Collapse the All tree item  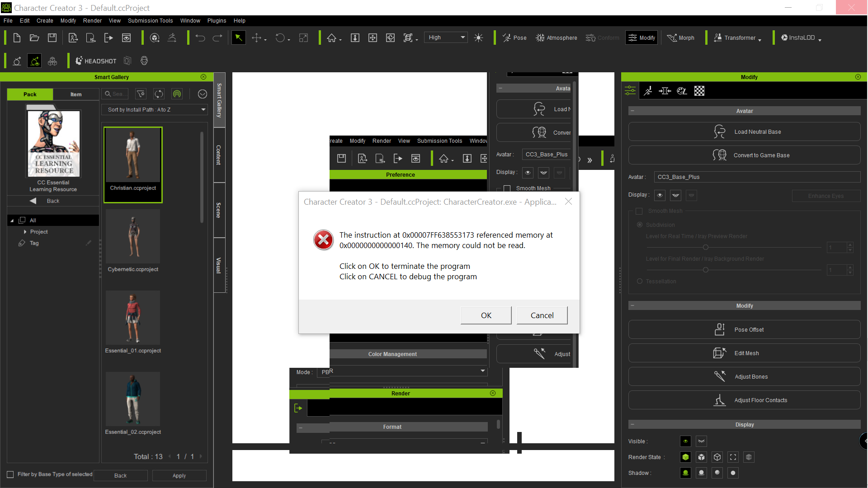pyautogui.click(x=12, y=221)
